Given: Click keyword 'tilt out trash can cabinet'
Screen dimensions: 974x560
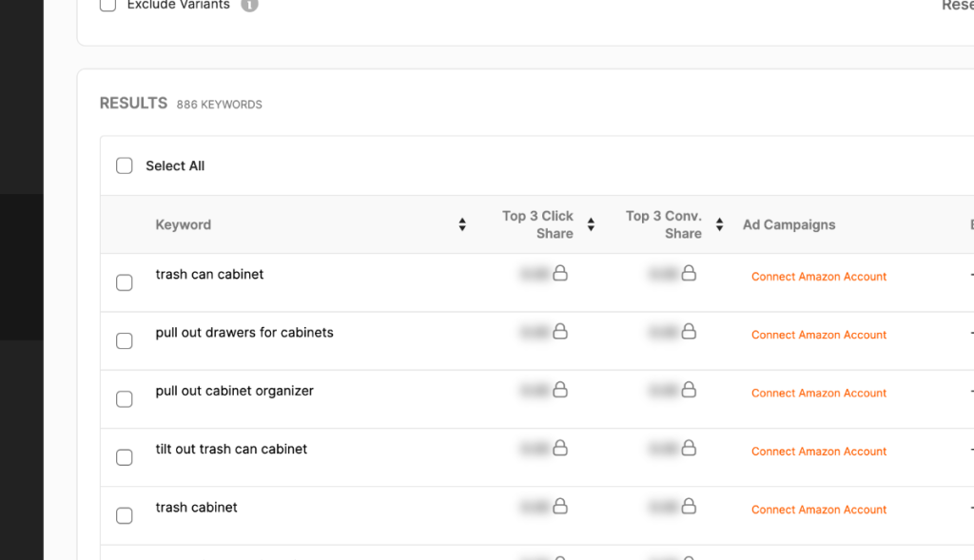Looking at the screenshot, I should click(231, 450).
